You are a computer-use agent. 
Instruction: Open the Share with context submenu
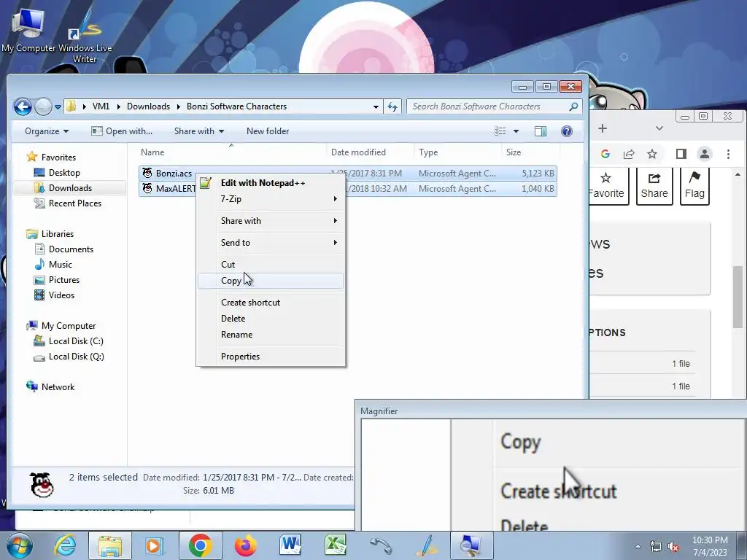[271, 221]
